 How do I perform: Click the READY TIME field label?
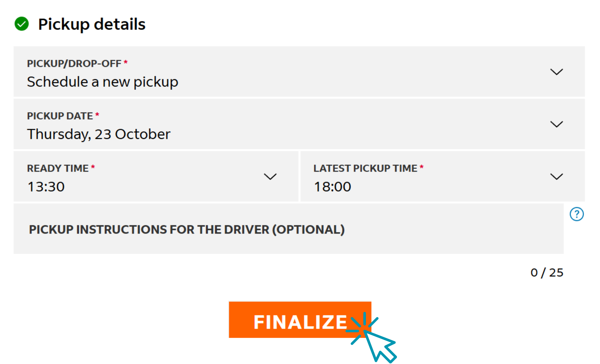(58, 168)
